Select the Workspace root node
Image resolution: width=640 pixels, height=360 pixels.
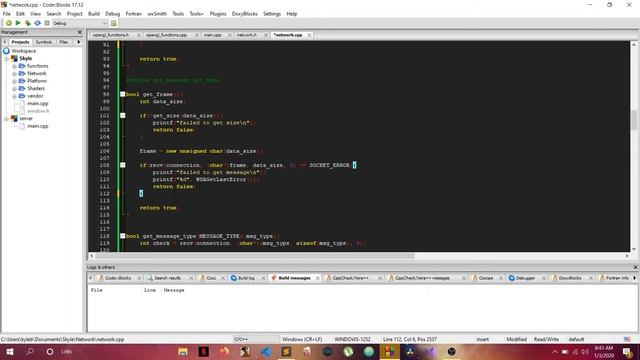23,51
